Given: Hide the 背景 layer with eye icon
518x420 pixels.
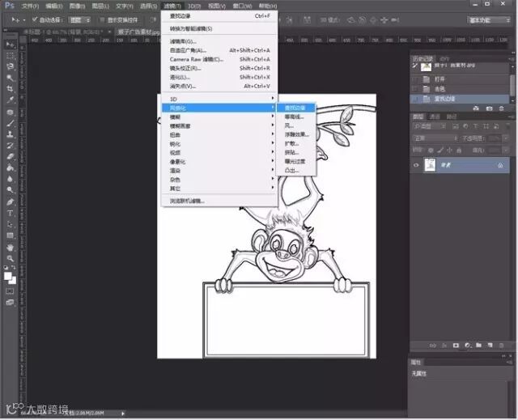Looking at the screenshot, I should click(x=416, y=165).
